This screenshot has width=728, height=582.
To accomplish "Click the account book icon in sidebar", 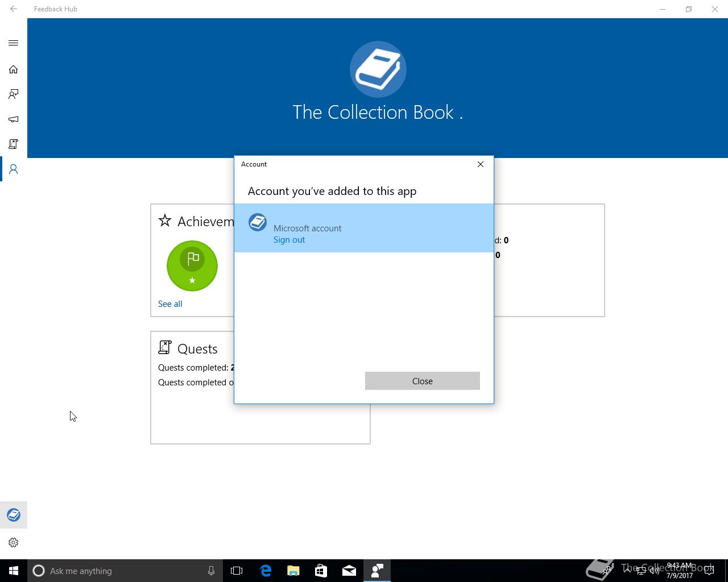I will 14,516.
